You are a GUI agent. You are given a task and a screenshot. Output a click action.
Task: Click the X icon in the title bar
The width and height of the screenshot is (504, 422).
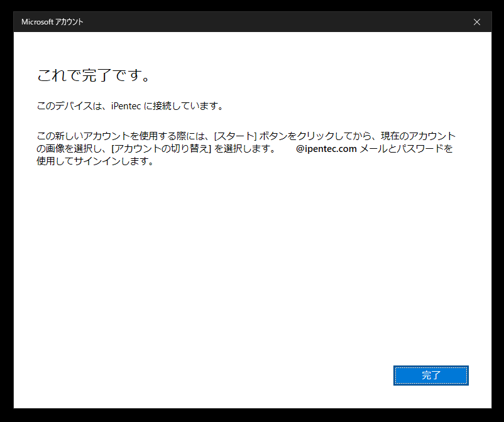coord(477,21)
